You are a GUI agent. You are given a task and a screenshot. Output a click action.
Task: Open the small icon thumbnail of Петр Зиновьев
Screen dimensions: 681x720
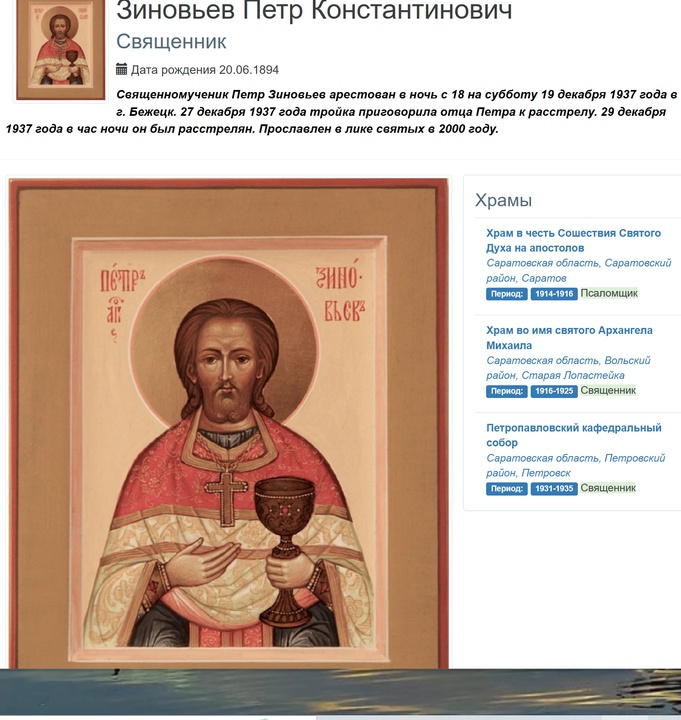(x=61, y=49)
